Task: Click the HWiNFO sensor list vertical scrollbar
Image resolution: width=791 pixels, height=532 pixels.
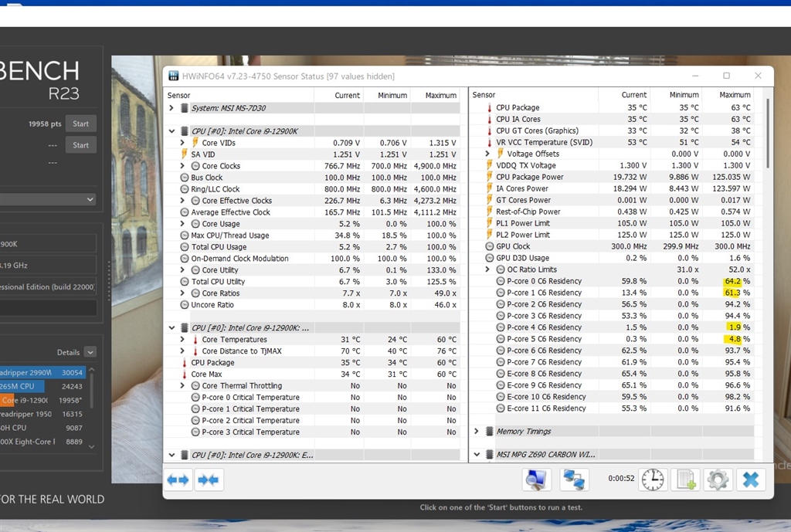Action: (x=769, y=134)
